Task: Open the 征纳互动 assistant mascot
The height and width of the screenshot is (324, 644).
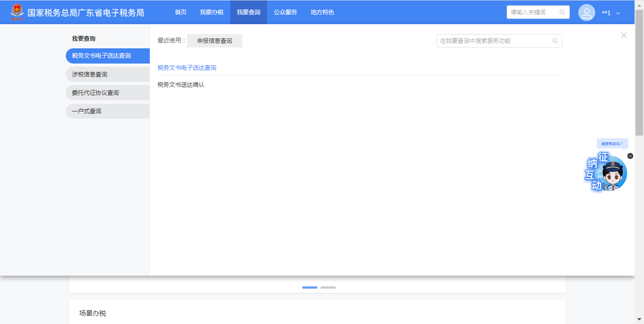Action: 608,174
